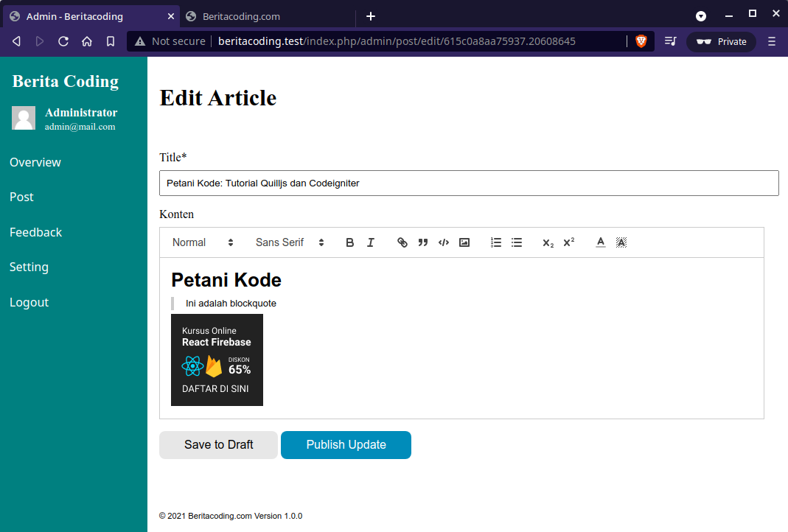Apply bold formatting in the editor
Viewport: 788px width, 532px height.
(x=349, y=242)
